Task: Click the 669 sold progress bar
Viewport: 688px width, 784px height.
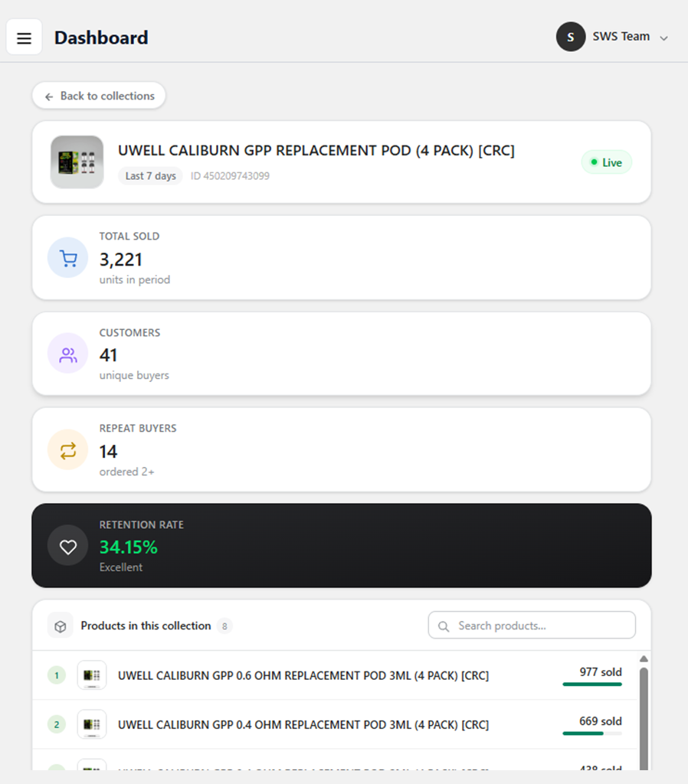Action: [592, 733]
